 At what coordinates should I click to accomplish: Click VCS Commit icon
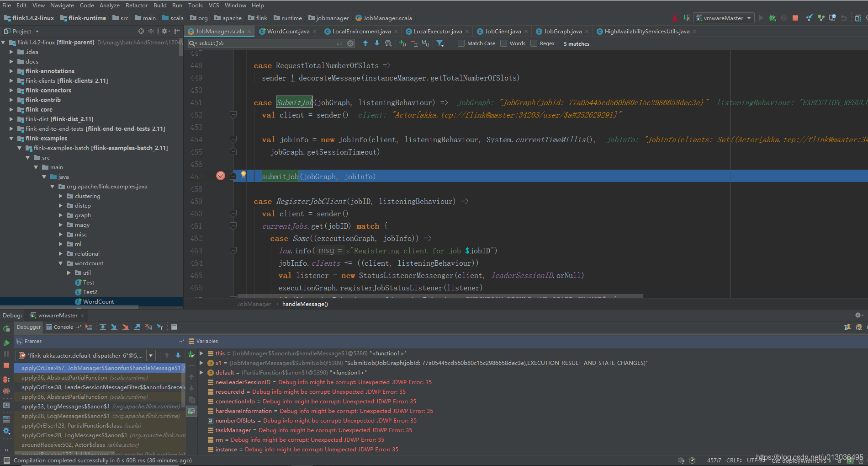tap(821, 18)
